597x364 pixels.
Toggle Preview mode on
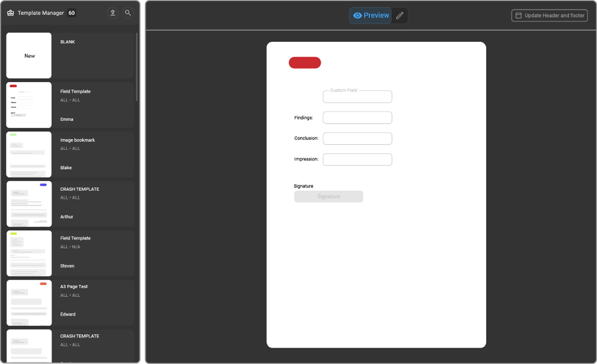pyautogui.click(x=370, y=15)
